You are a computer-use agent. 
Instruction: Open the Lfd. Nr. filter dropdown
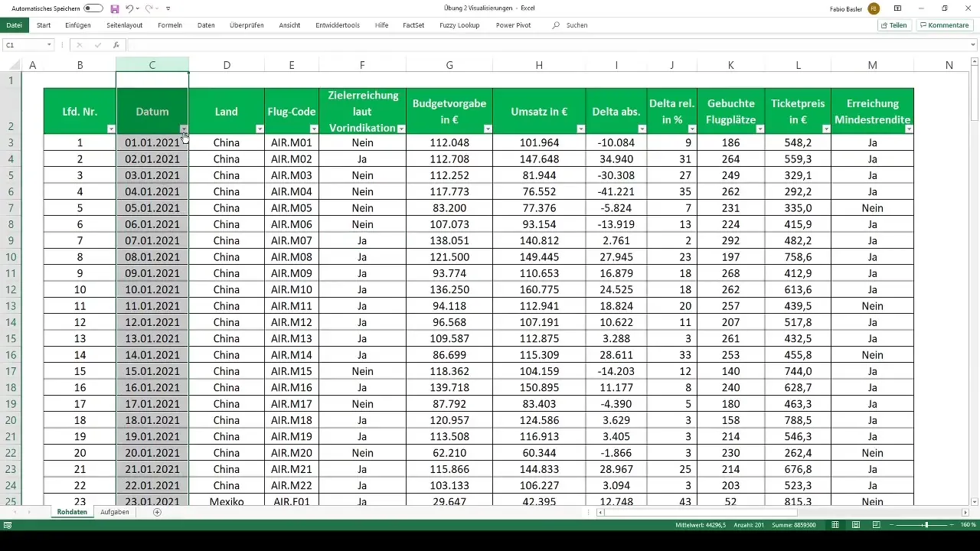(x=110, y=129)
